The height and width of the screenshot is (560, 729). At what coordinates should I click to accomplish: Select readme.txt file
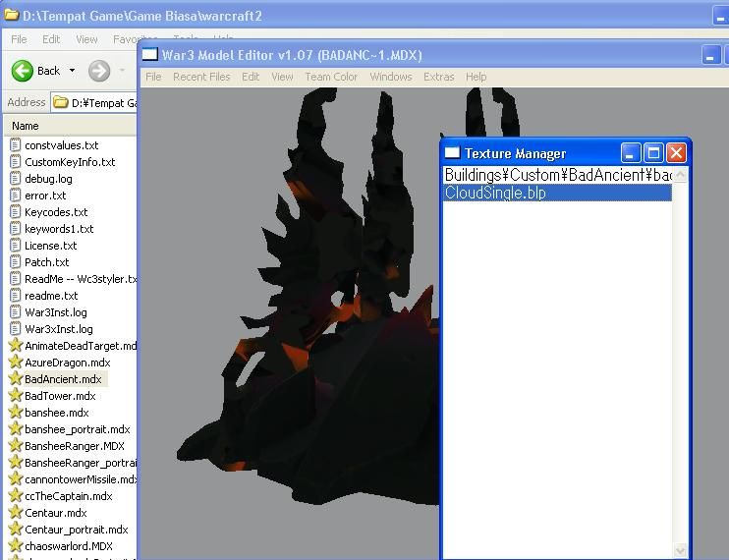pyautogui.click(x=51, y=296)
